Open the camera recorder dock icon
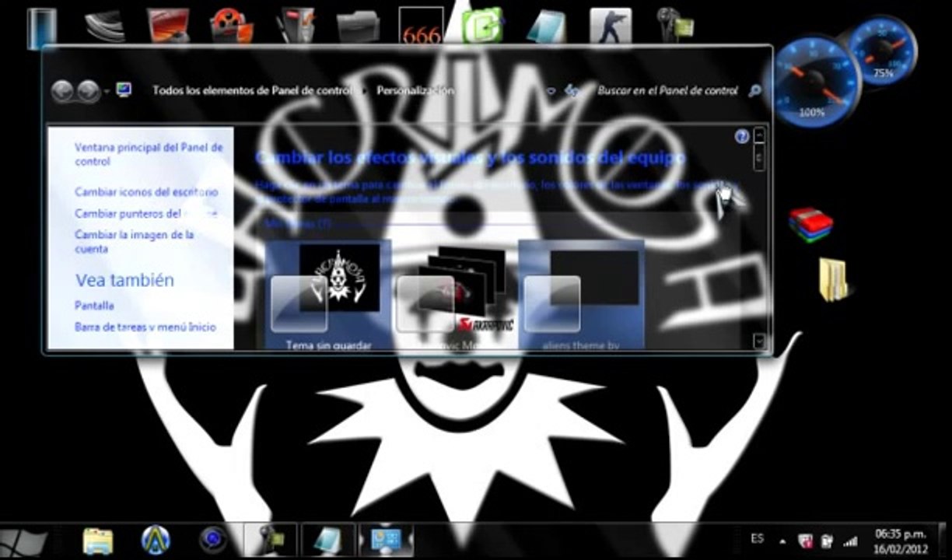Viewport: 952px width, 560px height. point(674,26)
